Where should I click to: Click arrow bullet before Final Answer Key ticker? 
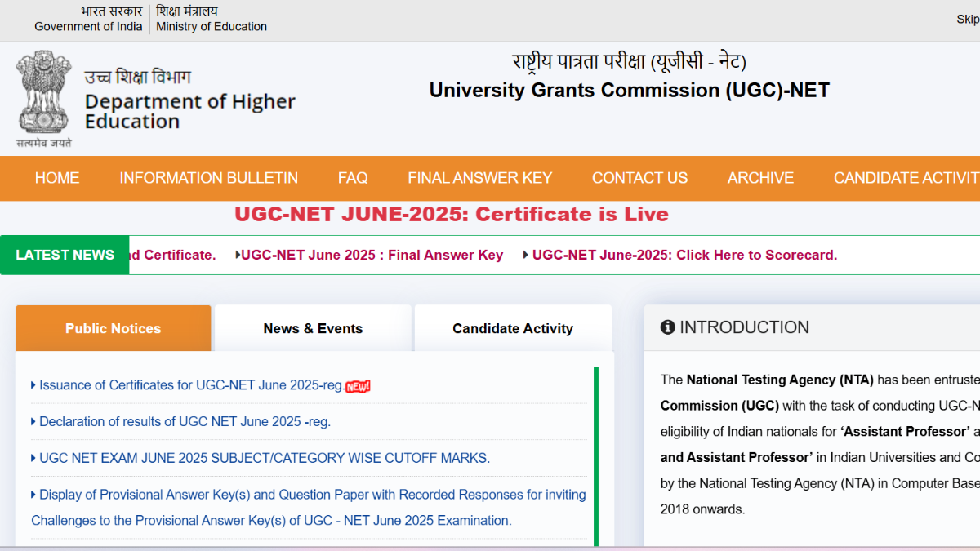click(x=238, y=256)
